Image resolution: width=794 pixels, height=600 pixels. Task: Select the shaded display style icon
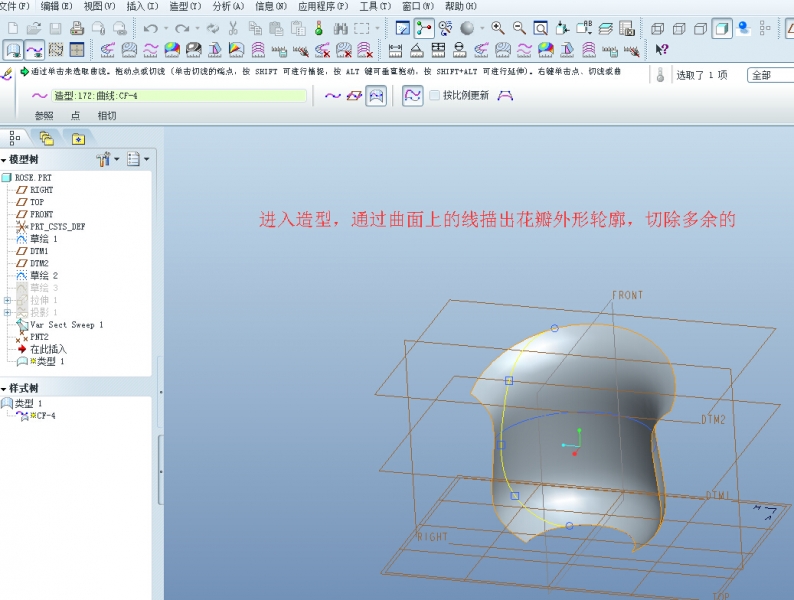[x=721, y=28]
